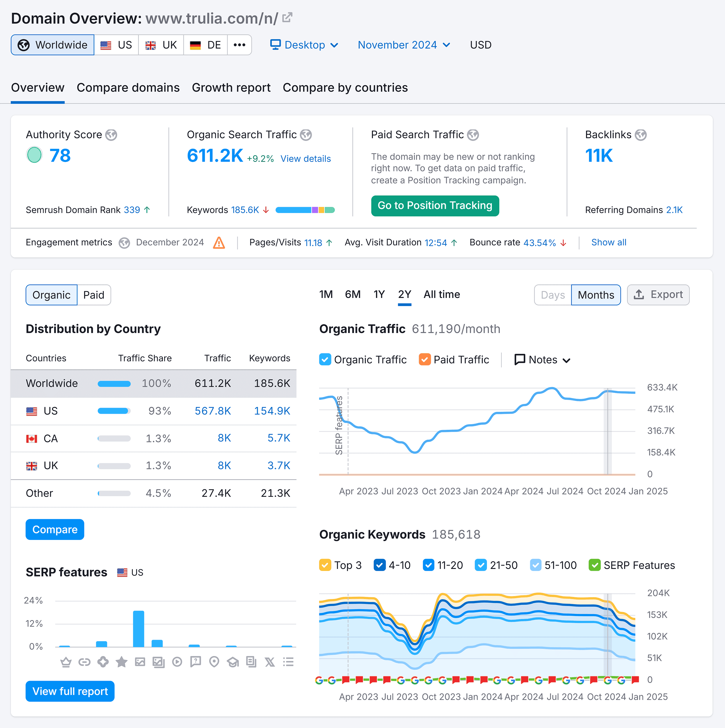Click US traffic value 567.8K
The image size is (725, 728).
point(213,411)
